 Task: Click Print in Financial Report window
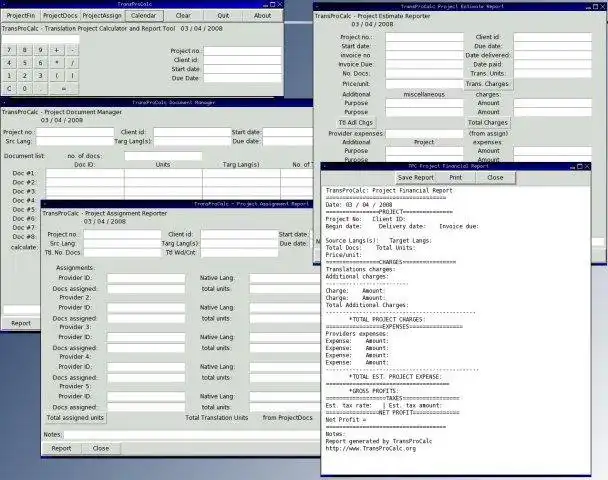point(456,178)
